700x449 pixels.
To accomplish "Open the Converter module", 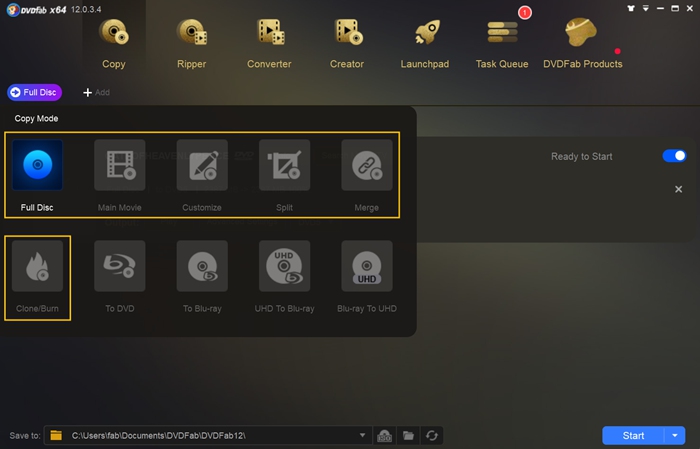I will (269, 44).
